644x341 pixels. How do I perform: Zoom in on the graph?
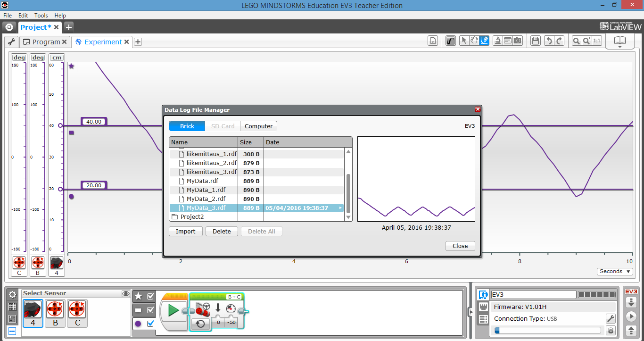tap(586, 41)
